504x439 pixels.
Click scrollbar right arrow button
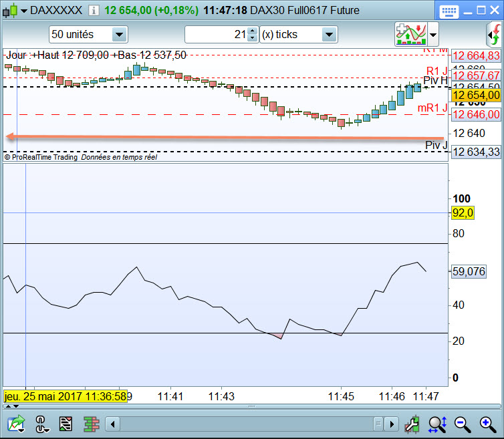[392, 424]
